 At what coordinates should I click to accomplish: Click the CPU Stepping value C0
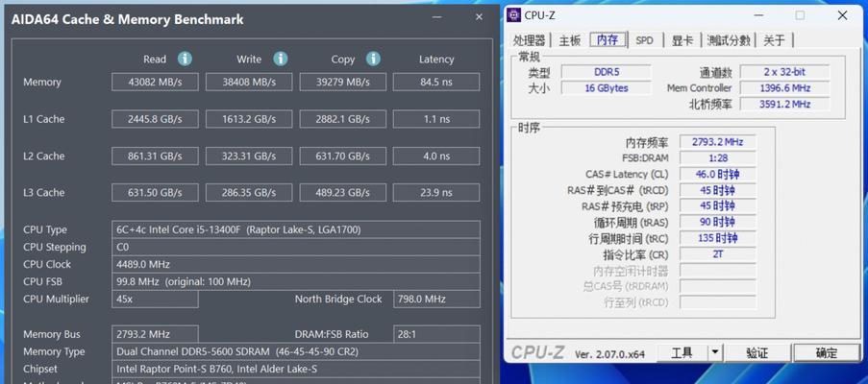pos(296,247)
